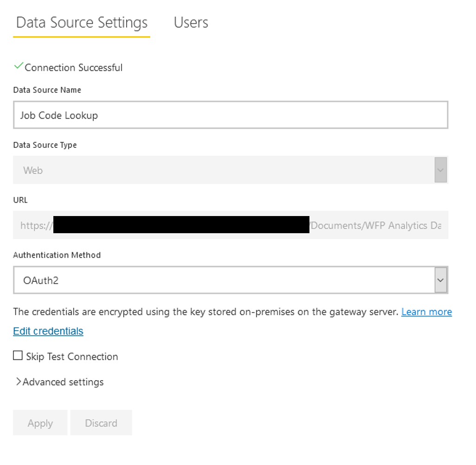Click the URL label above the field
476x465 pixels.
pyautogui.click(x=20, y=200)
